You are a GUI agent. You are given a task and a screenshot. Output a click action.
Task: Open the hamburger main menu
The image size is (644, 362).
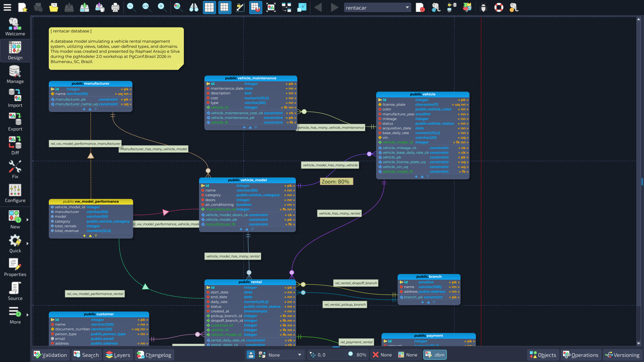pyautogui.click(x=7, y=8)
